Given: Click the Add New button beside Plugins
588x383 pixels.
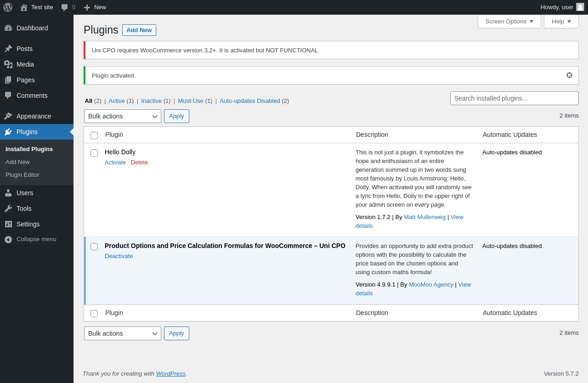Looking at the screenshot, I should pyautogui.click(x=139, y=30).
